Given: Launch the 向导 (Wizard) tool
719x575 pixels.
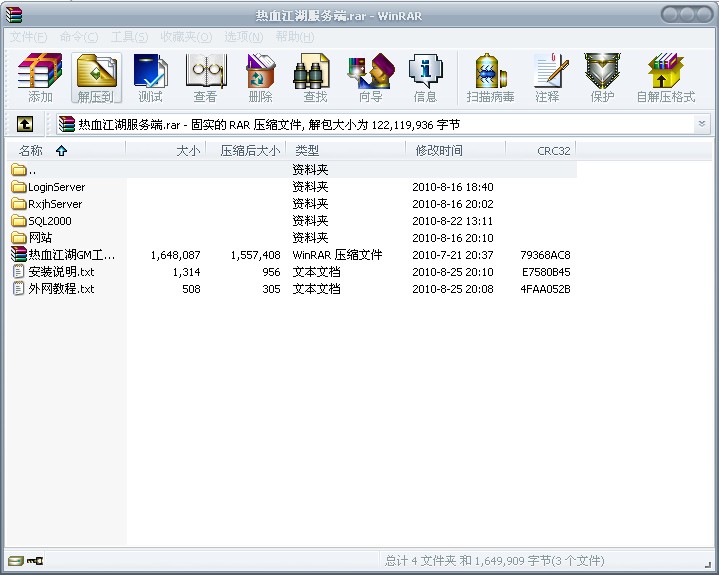Looking at the screenshot, I should point(370,78).
